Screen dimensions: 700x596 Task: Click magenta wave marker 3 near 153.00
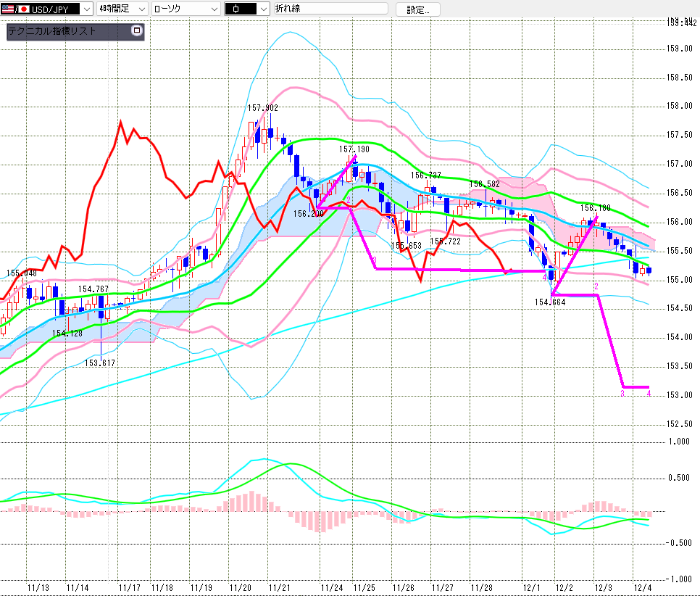coord(622,394)
